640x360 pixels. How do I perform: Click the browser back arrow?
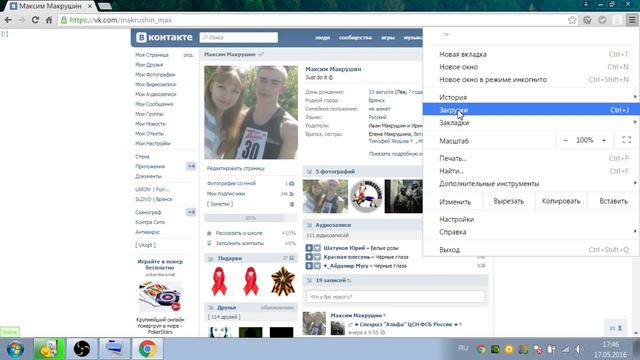click(8, 20)
